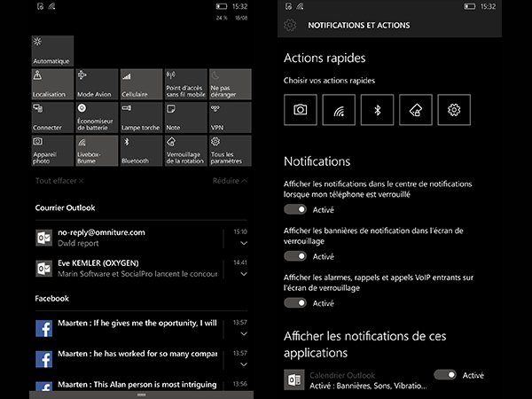Expand the no-reply@omniture.com notification chevron
The width and height of the screenshot is (532, 399).
click(x=244, y=243)
